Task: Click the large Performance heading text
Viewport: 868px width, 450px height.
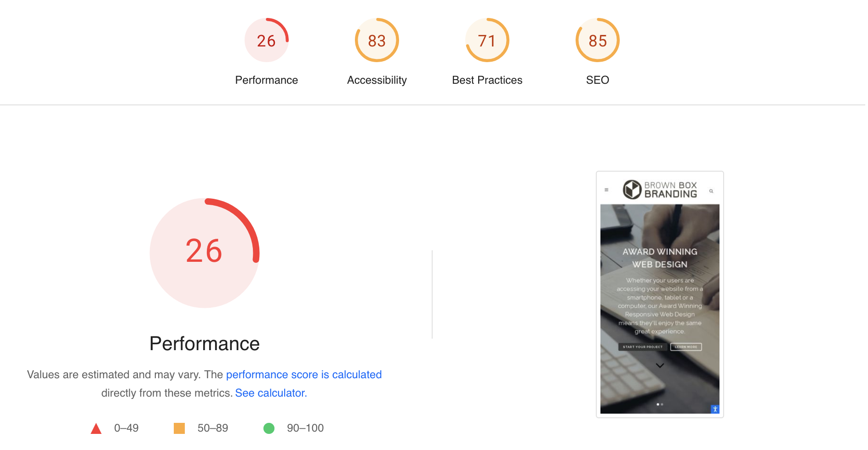Action: click(205, 344)
